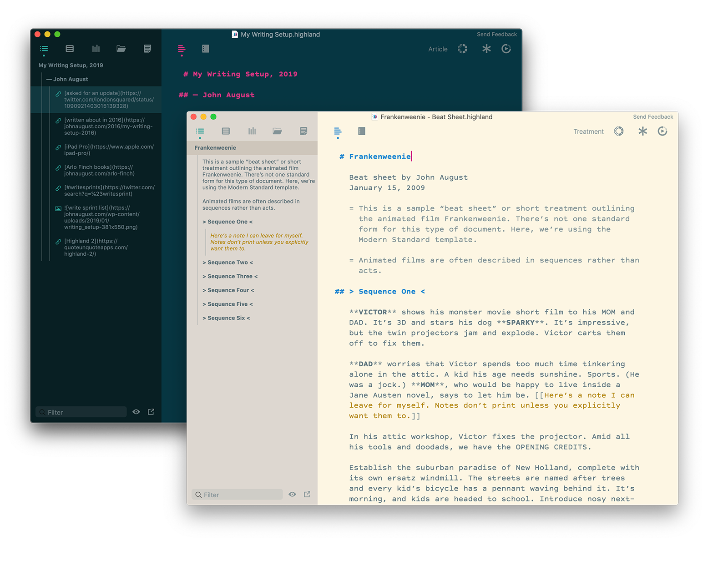
Task: Switch to editor view in Frankenweenie toolbar
Action: point(337,131)
